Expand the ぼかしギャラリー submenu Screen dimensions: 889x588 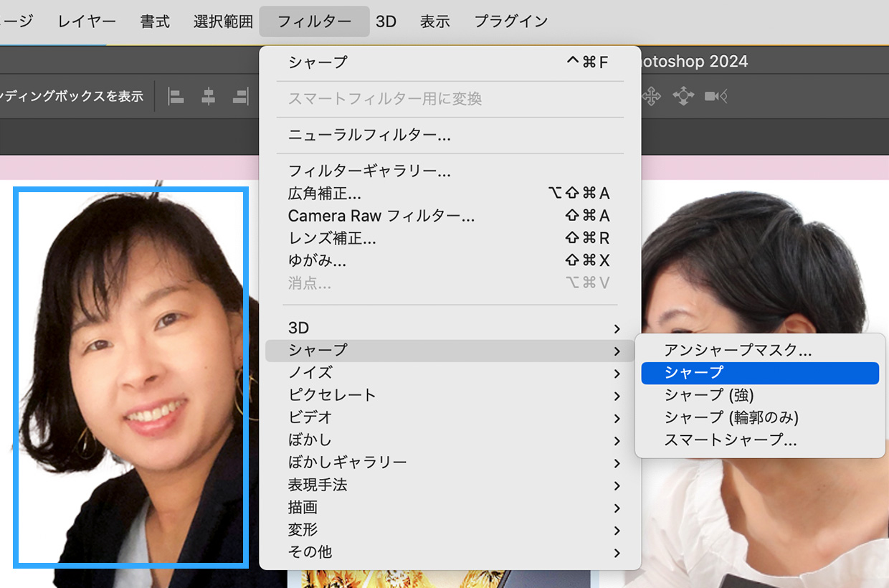tap(450, 463)
